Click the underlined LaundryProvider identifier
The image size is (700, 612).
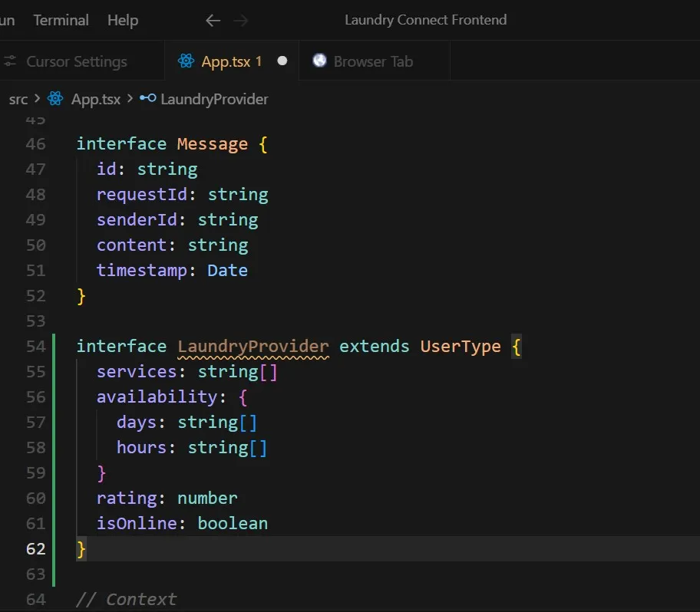pos(253,346)
